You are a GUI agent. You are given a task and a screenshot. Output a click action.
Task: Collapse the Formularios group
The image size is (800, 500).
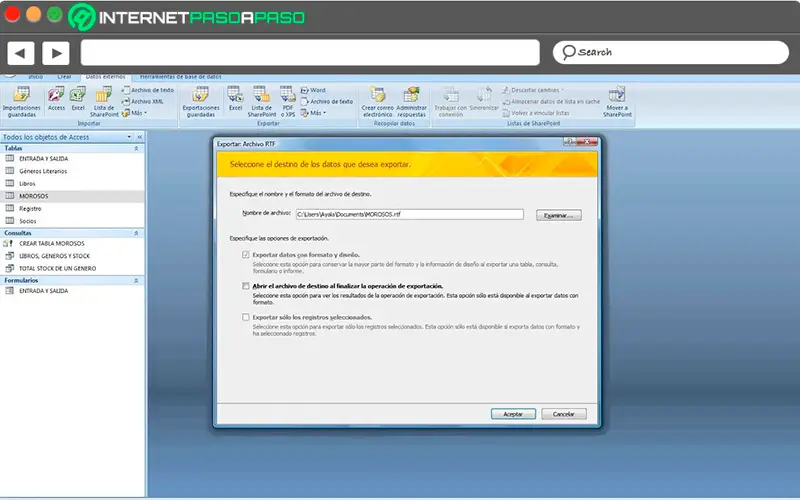click(136, 280)
